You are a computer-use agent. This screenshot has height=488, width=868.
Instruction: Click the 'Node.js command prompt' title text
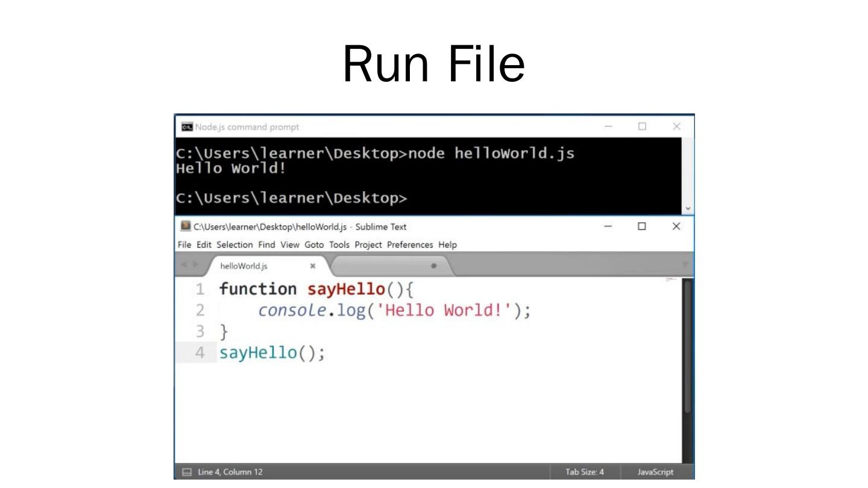(x=247, y=127)
